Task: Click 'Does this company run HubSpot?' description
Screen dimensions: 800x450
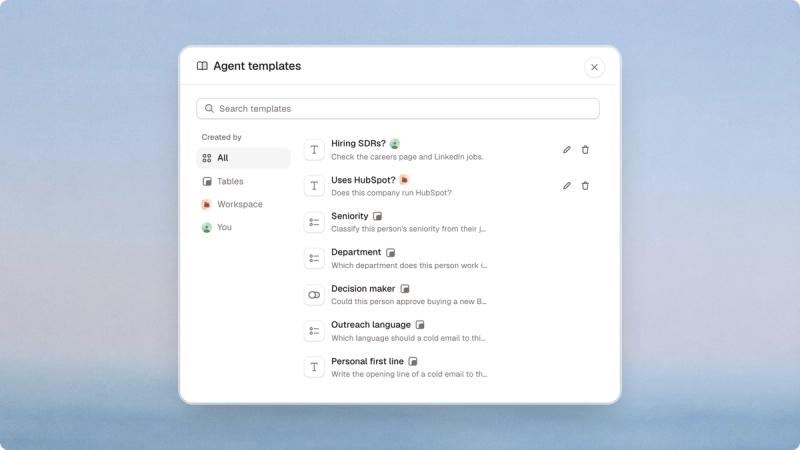Action: pyautogui.click(x=391, y=193)
